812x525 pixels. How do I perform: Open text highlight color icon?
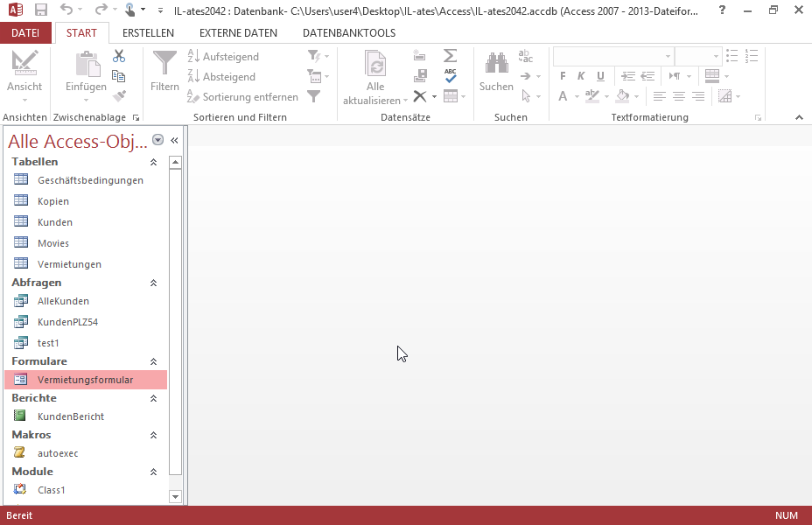click(x=592, y=96)
